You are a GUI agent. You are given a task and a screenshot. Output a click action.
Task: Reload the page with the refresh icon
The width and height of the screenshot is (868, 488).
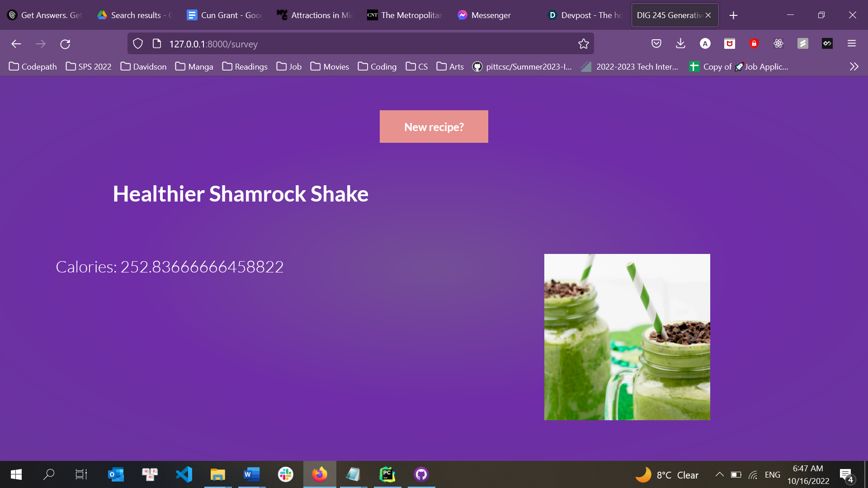click(65, 44)
